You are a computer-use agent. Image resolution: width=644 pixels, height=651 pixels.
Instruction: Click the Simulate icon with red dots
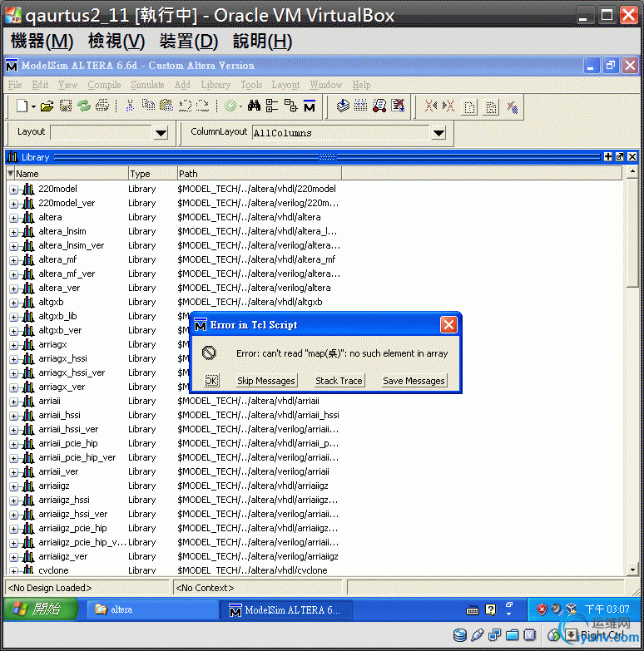pyautogui.click(x=379, y=106)
